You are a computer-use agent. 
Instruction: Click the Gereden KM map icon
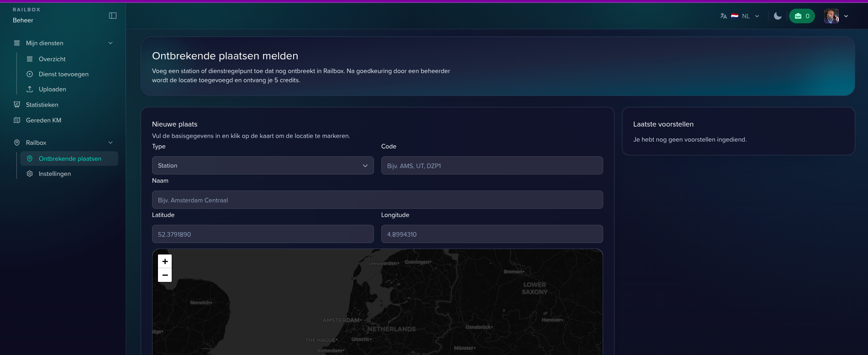[17, 120]
